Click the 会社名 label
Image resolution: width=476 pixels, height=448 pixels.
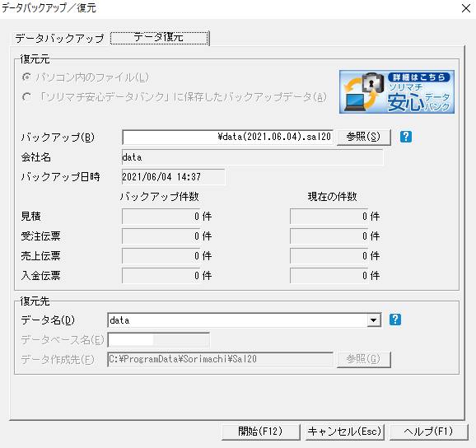point(35,157)
